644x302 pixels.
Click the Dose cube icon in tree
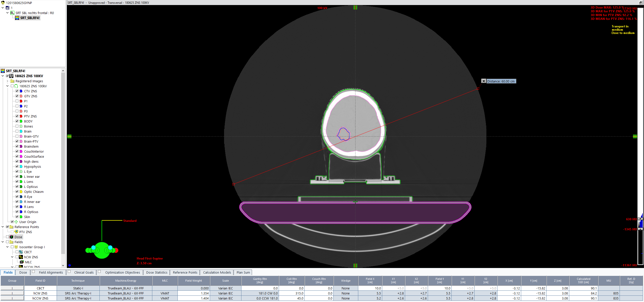click(x=11, y=237)
